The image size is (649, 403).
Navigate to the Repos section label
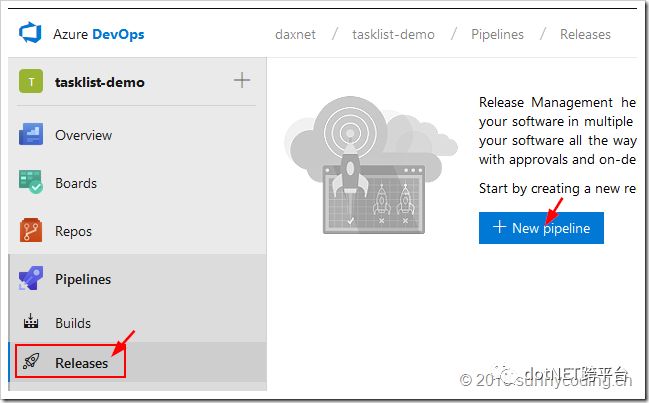pos(73,231)
